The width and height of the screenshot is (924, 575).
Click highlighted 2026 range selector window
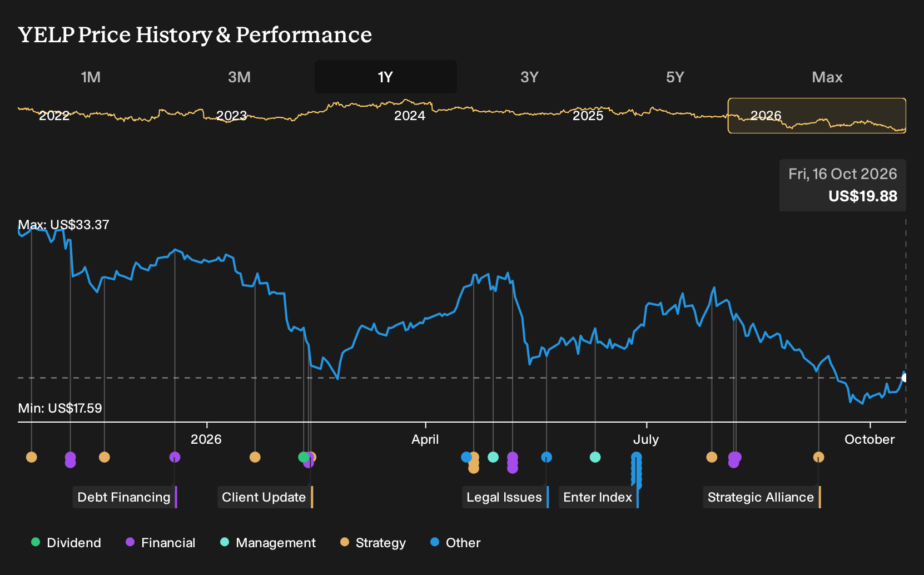(x=817, y=116)
